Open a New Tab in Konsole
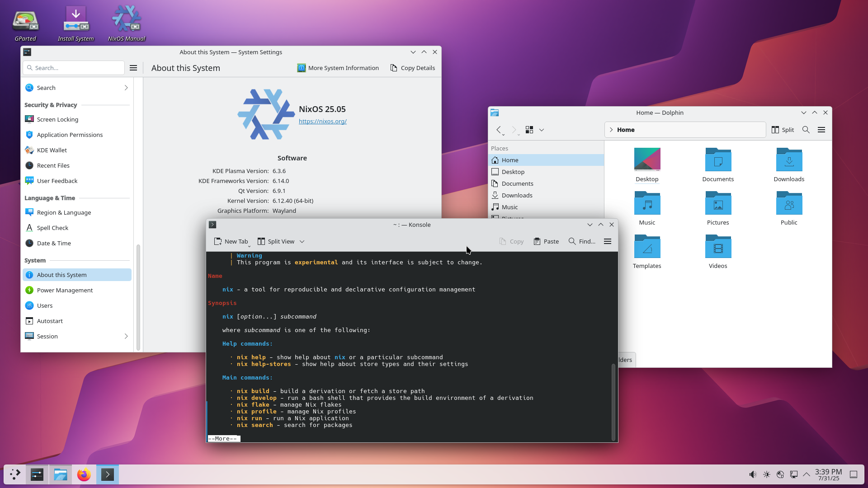 [231, 241]
